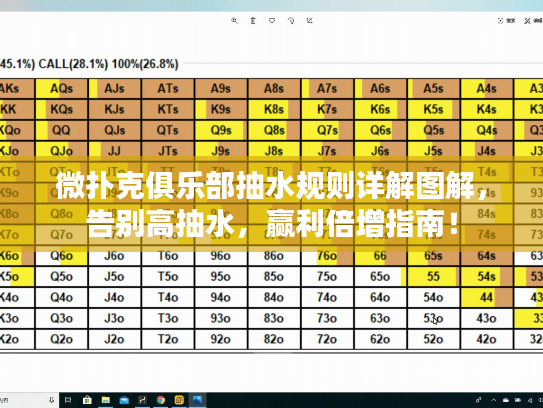The height and width of the screenshot is (408, 543).
Task: Select the KQs hand cell
Action: [62, 109]
